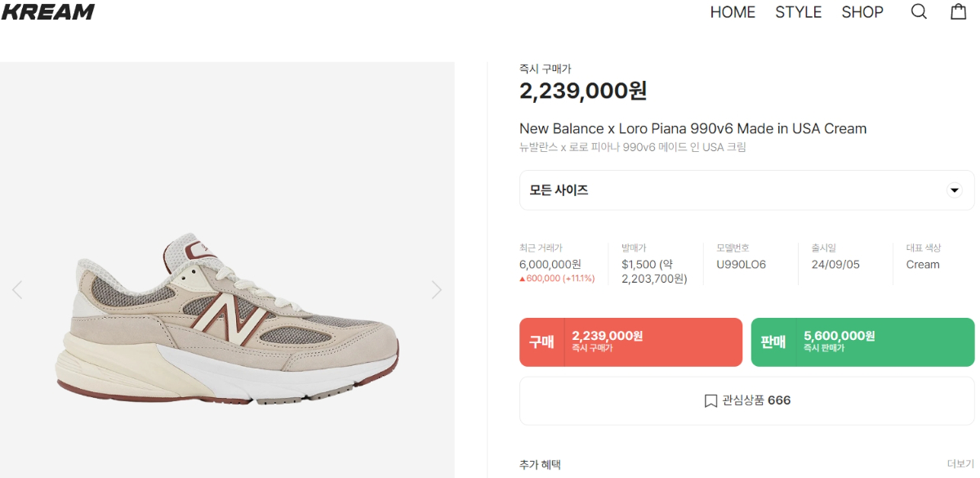The width and height of the screenshot is (980, 478).
Task: Open search with the magnifier icon
Action: click(x=919, y=12)
